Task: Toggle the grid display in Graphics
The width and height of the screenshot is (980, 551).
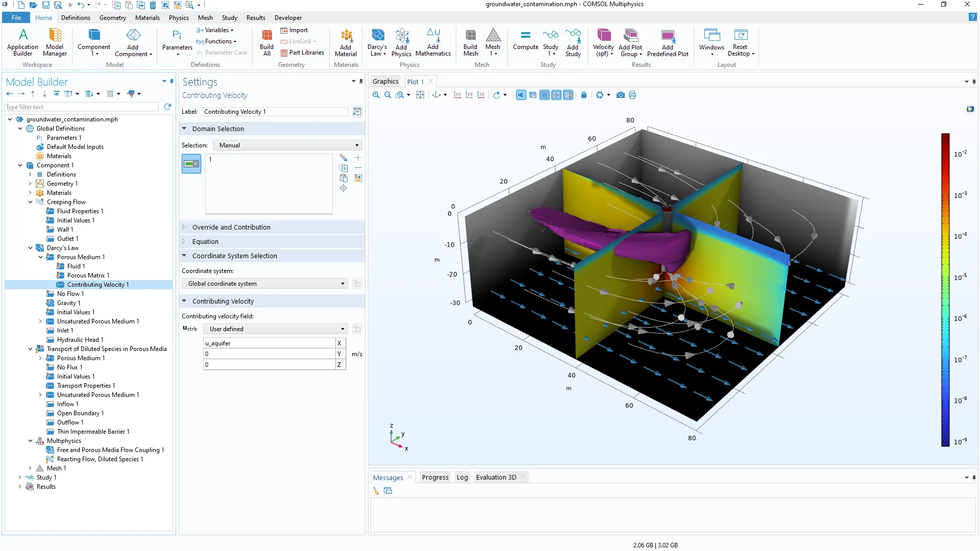Action: click(x=545, y=95)
